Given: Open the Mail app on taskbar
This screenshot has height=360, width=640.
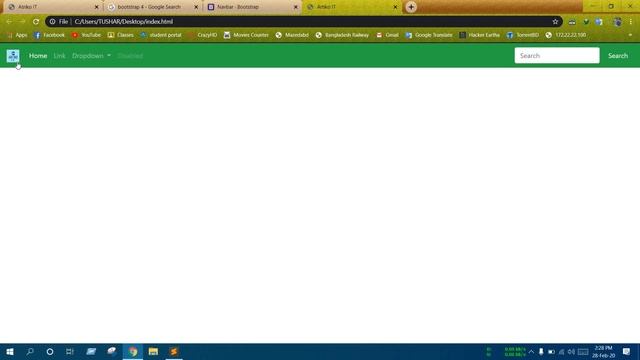Looking at the screenshot, I should tap(91, 351).
